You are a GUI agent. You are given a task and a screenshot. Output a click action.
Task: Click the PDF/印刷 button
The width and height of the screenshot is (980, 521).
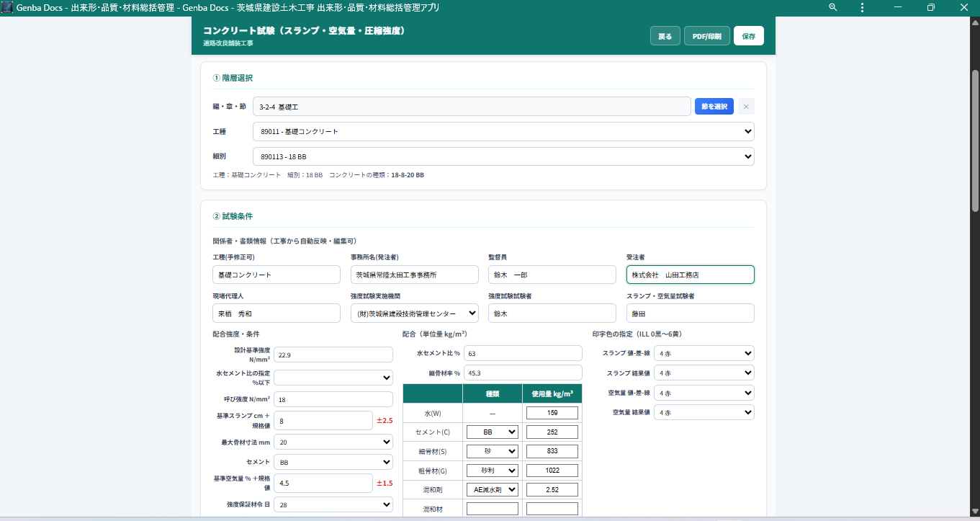point(707,36)
